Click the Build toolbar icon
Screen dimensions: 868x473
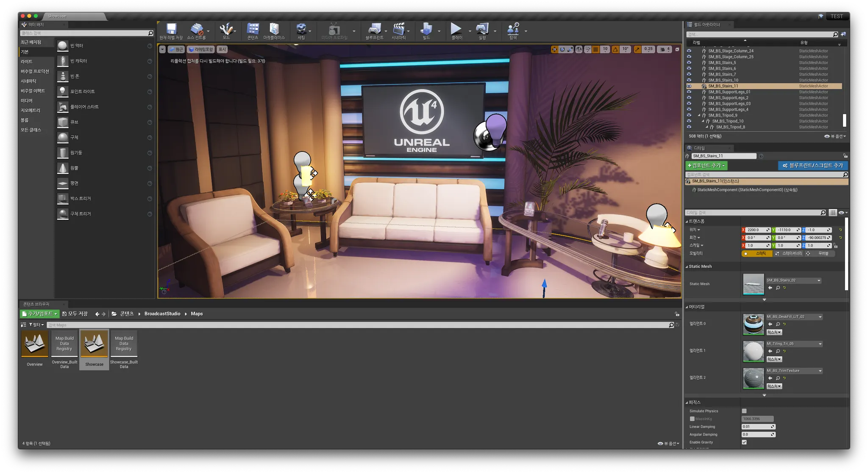coord(426,30)
